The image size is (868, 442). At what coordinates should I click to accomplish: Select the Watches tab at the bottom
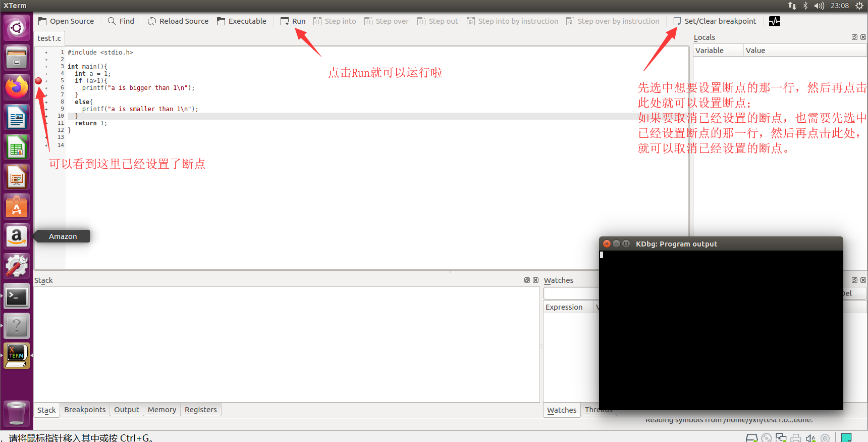561,410
